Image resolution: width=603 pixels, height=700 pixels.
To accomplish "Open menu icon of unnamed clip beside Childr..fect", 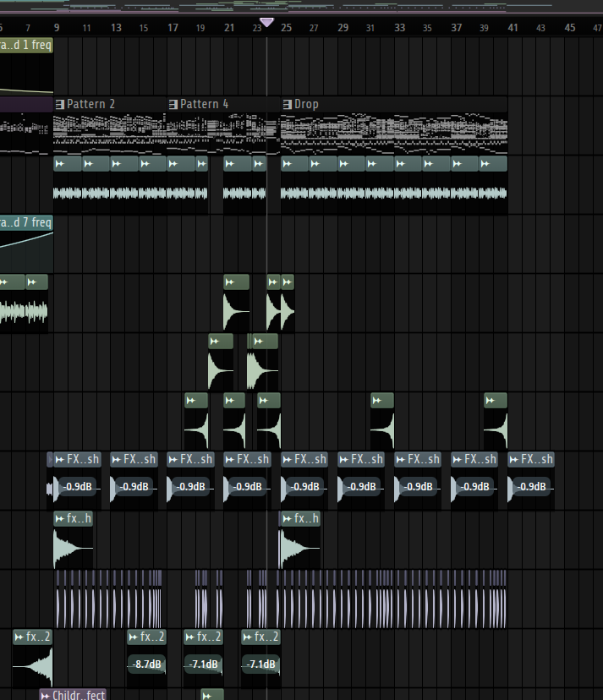I will pos(207,696).
